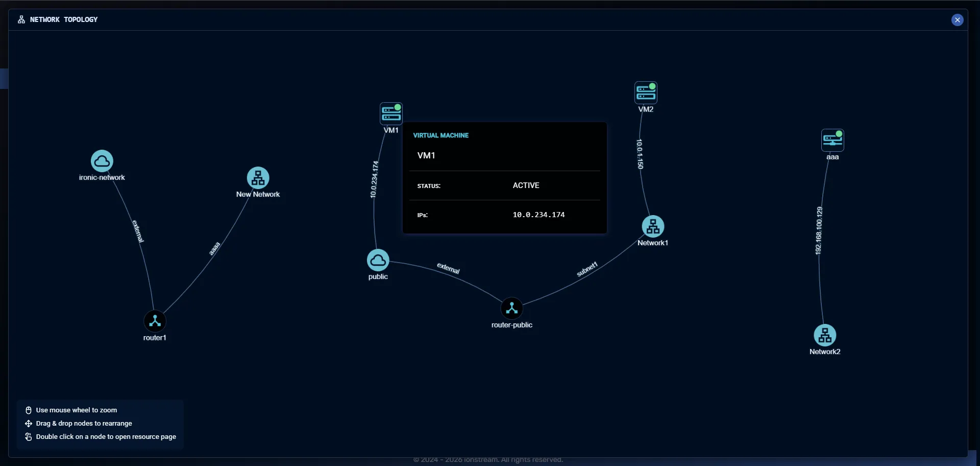Select the router-public node icon
The width and height of the screenshot is (980, 466).
[511, 308]
